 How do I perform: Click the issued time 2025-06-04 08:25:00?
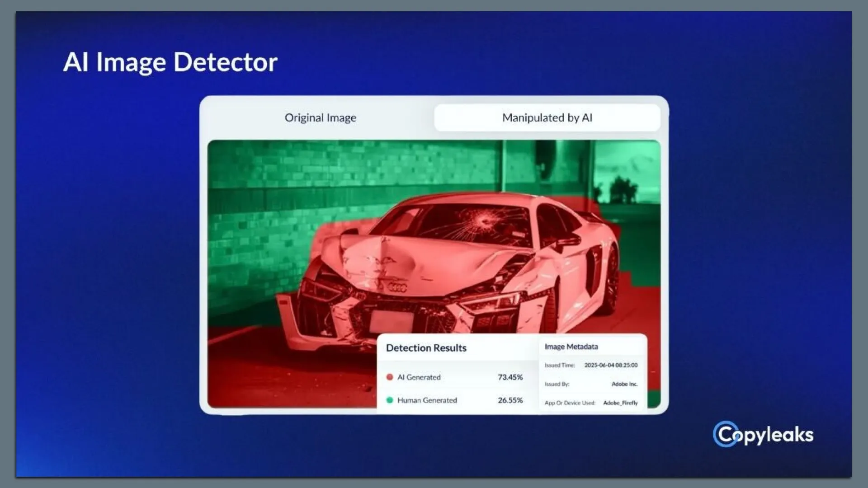tap(611, 365)
